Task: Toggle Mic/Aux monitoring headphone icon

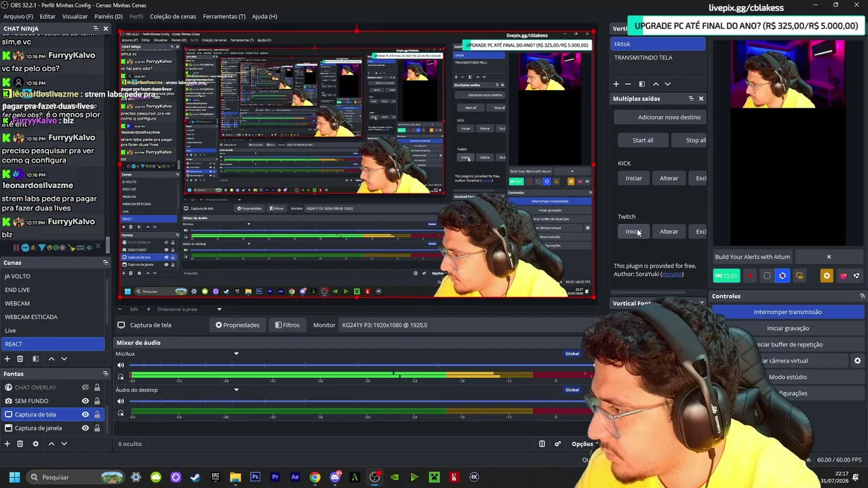Action: coord(121,377)
